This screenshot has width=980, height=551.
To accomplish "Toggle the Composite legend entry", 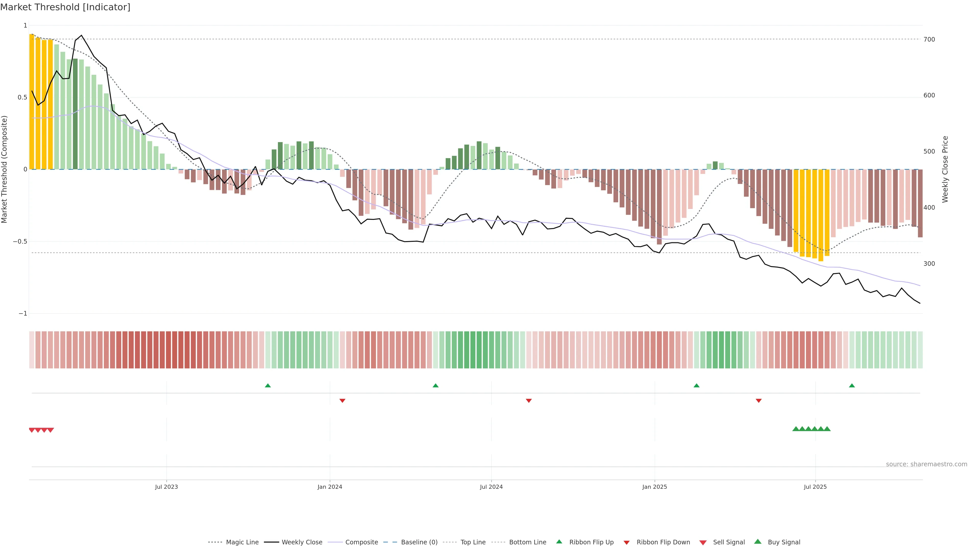I will [x=361, y=542].
